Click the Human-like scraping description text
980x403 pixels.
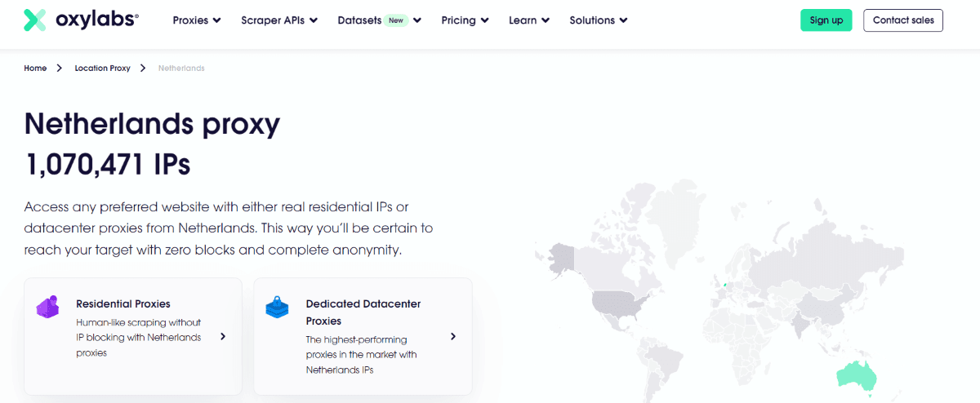[x=138, y=338]
